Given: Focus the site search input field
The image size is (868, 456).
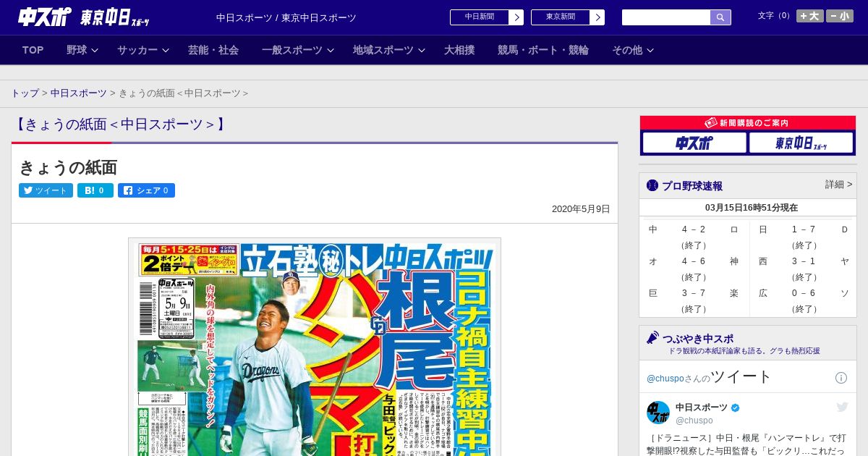Looking at the screenshot, I should (x=666, y=17).
